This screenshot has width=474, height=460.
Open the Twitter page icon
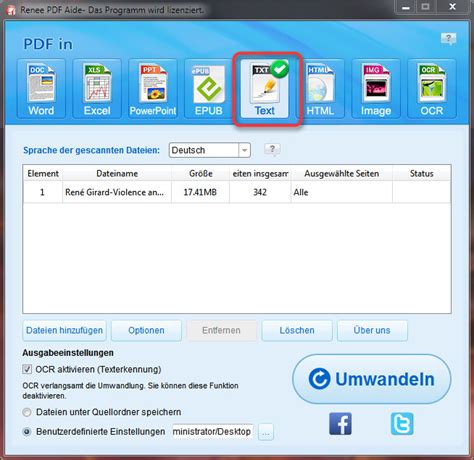click(x=402, y=424)
